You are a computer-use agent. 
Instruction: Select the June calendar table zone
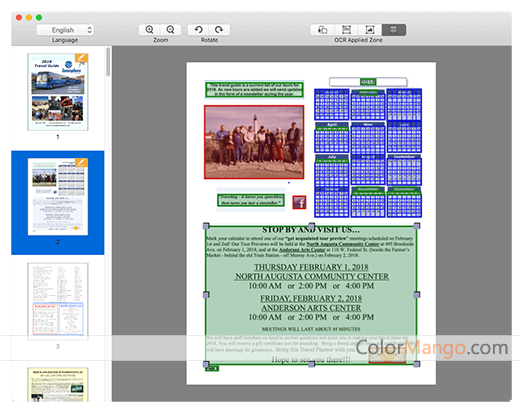pos(404,137)
